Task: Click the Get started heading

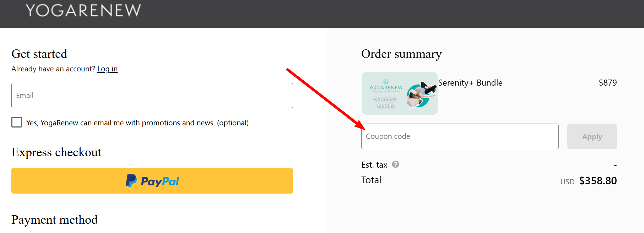Action: tap(39, 54)
